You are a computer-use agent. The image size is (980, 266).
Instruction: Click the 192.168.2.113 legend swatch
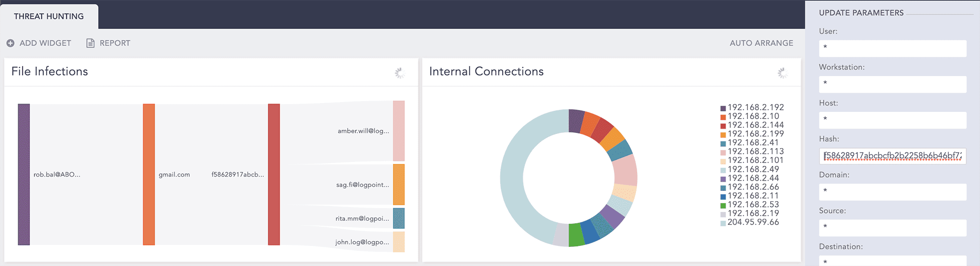(x=723, y=153)
